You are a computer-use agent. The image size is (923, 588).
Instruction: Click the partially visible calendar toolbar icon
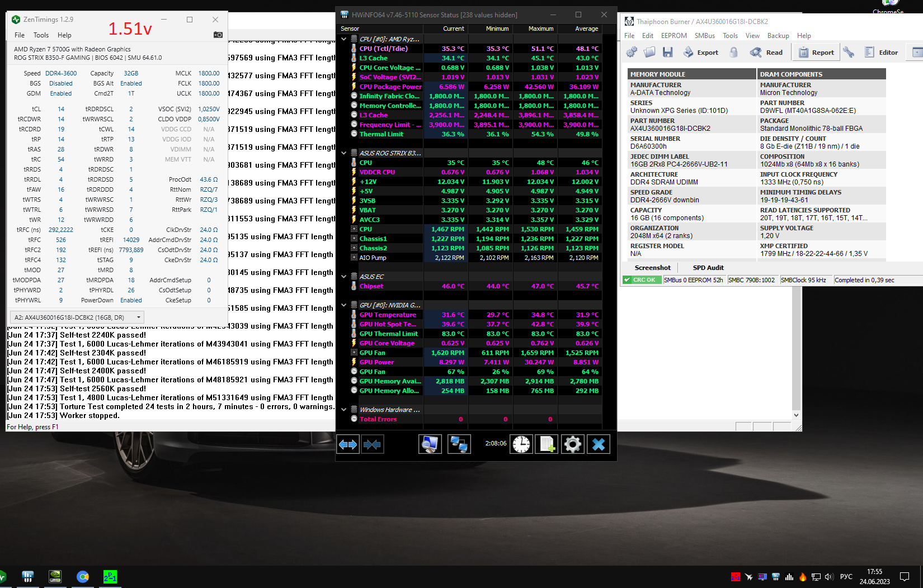[x=917, y=53]
